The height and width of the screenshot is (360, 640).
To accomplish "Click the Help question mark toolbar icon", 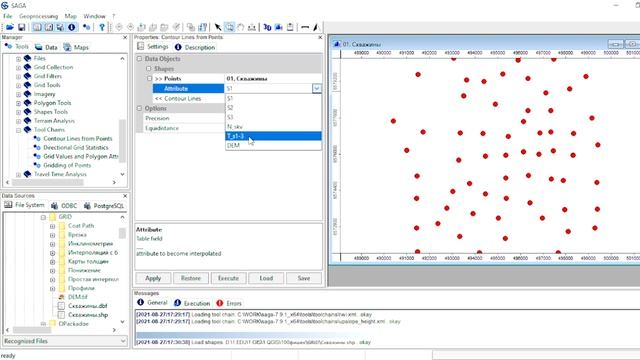I will [102, 27].
